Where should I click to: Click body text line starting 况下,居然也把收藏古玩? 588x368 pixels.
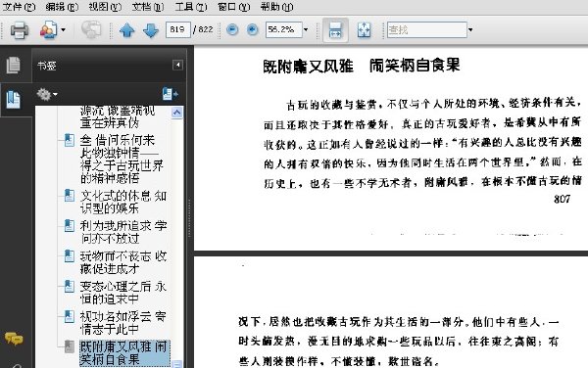pos(399,322)
